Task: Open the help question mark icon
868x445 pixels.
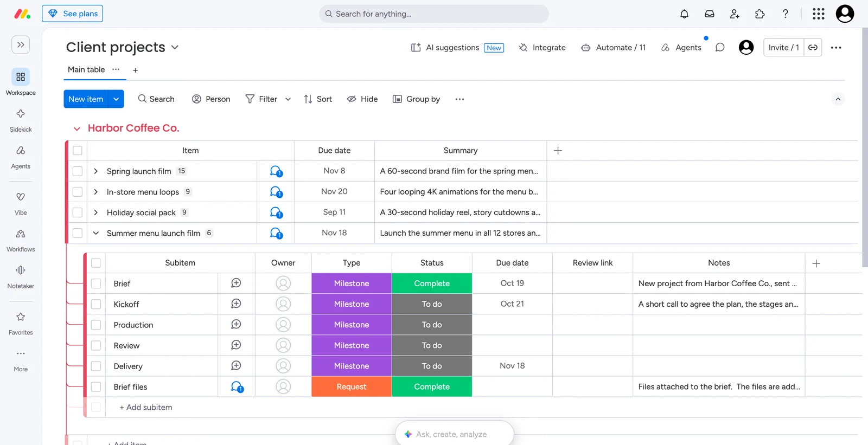Action: (785, 14)
